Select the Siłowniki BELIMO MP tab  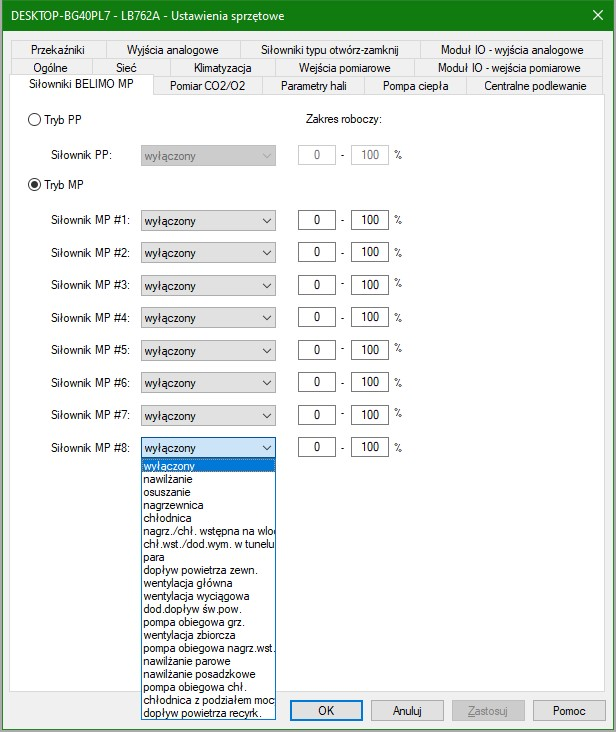[81, 84]
